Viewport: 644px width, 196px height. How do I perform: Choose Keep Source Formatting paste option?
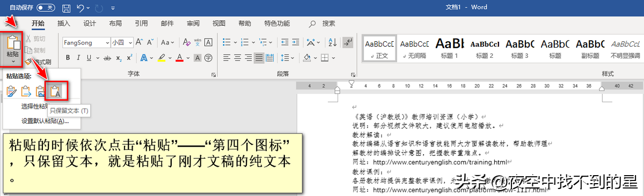click(12, 92)
